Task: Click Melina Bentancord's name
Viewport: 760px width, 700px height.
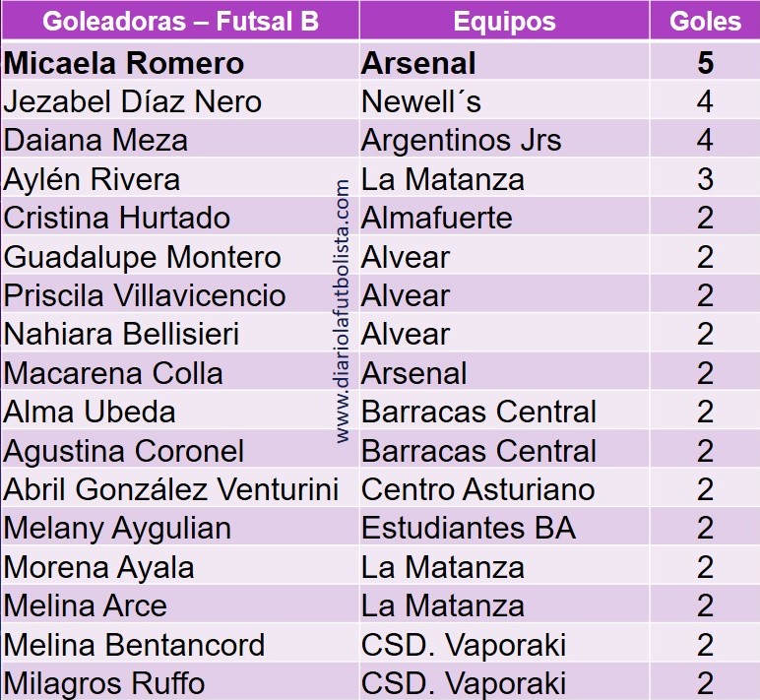Action: 135,645
